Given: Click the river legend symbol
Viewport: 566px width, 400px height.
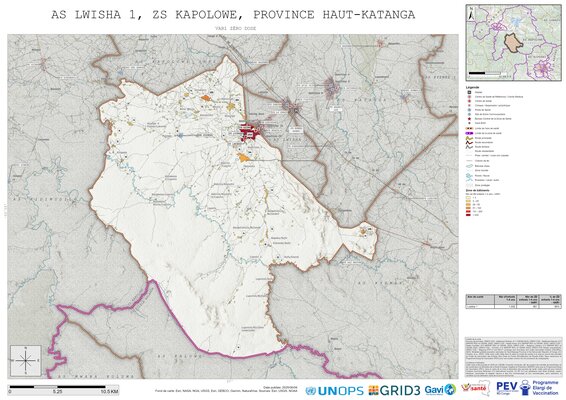Looking at the screenshot, I should click(469, 175).
